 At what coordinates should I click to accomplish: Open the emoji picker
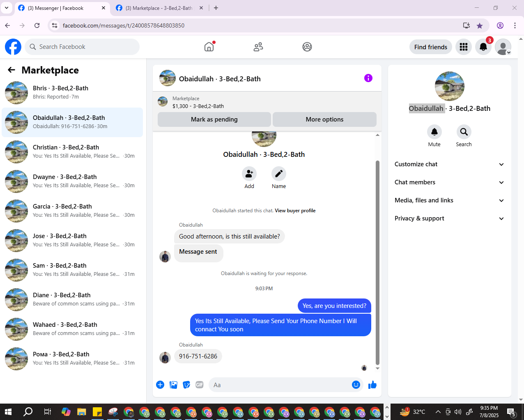point(356,385)
